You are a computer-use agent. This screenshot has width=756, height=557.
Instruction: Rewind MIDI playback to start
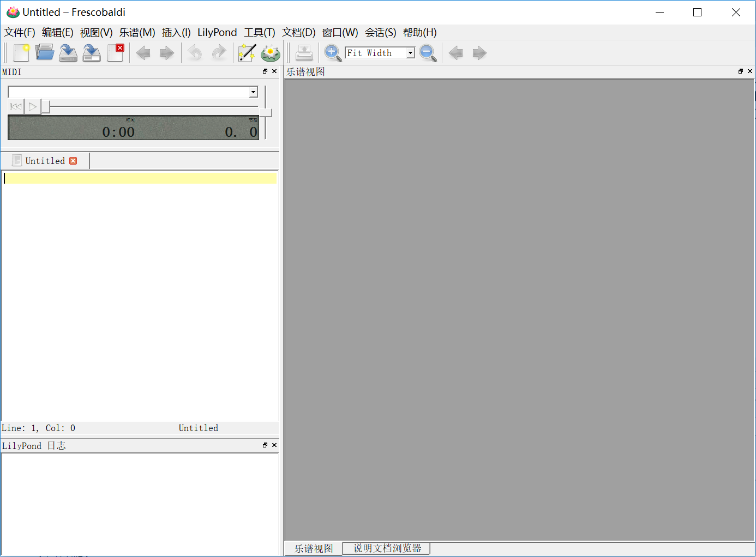(x=16, y=107)
